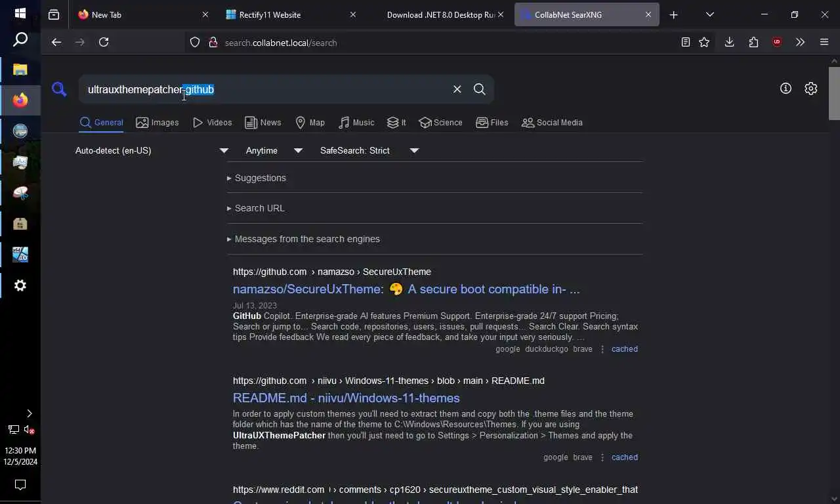The width and height of the screenshot is (840, 504).
Task: Submit search with magnifier button
Action: tap(479, 89)
